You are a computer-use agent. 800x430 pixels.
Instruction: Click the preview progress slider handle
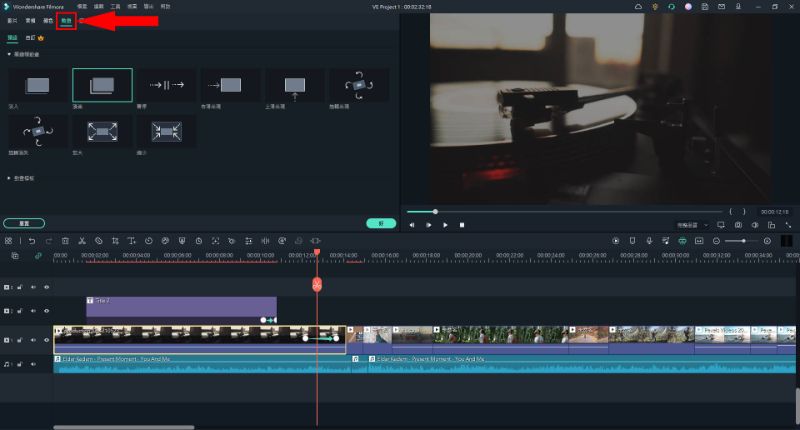tap(435, 211)
